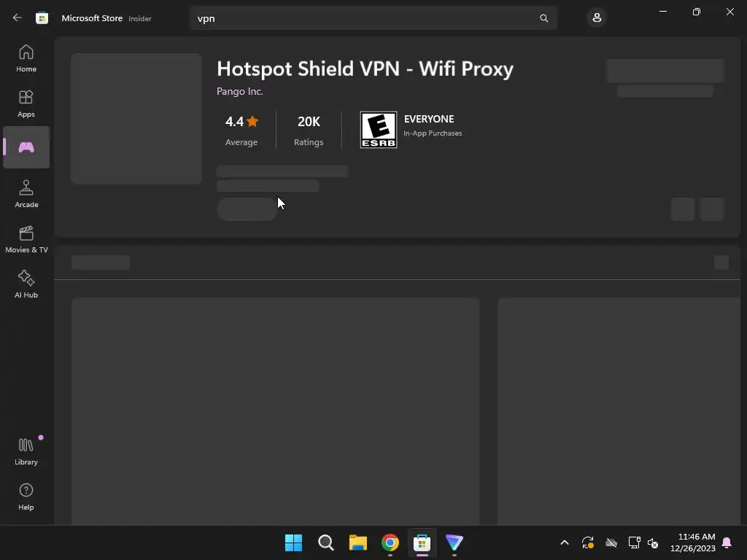Click the Microsoft Store logo icon
The height and width of the screenshot is (560, 747).
(42, 18)
